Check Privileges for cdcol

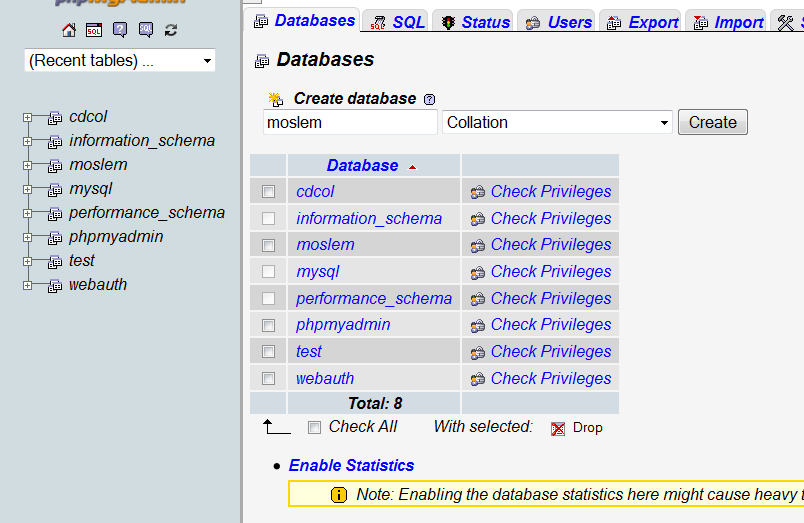551,191
